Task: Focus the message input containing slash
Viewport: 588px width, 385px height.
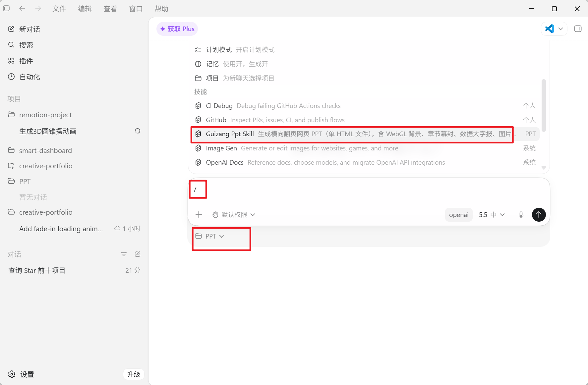Action: 369,190
